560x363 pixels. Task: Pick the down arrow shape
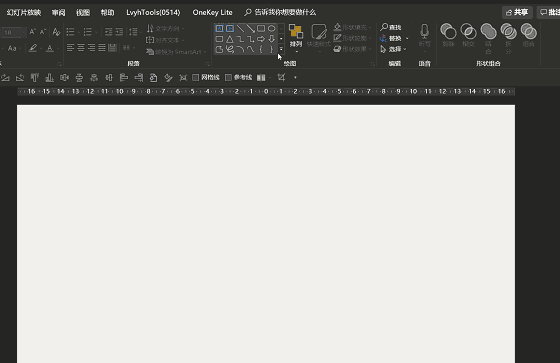click(x=271, y=39)
